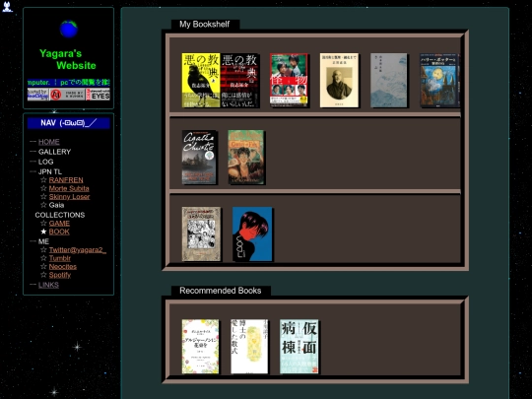Open the Japanese Harry Potter book cover
The height and width of the screenshot is (399, 532).
(439, 80)
